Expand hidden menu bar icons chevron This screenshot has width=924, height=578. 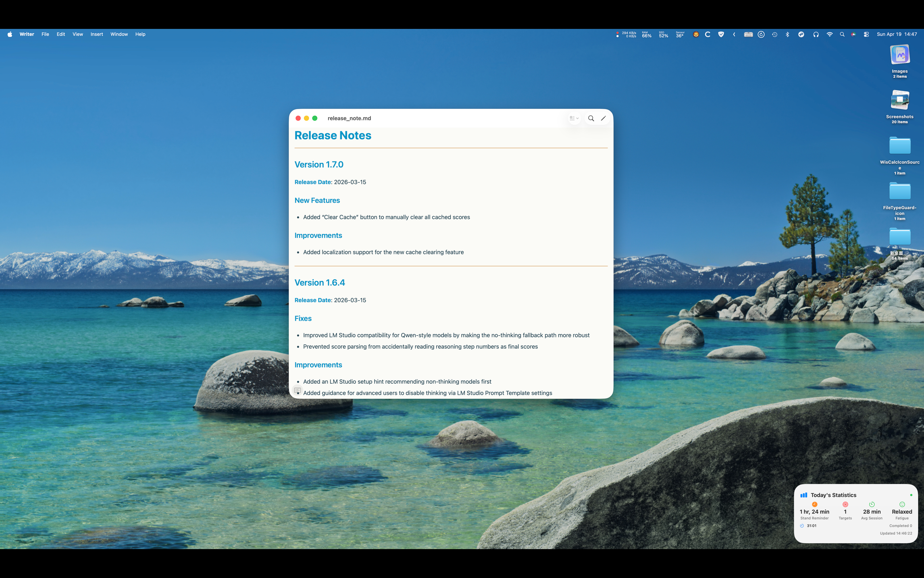(x=734, y=34)
